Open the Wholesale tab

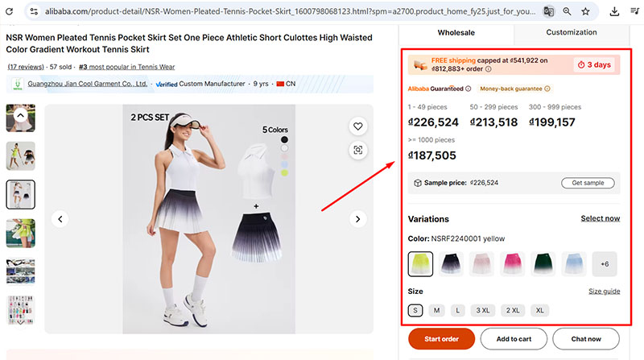[x=456, y=33]
